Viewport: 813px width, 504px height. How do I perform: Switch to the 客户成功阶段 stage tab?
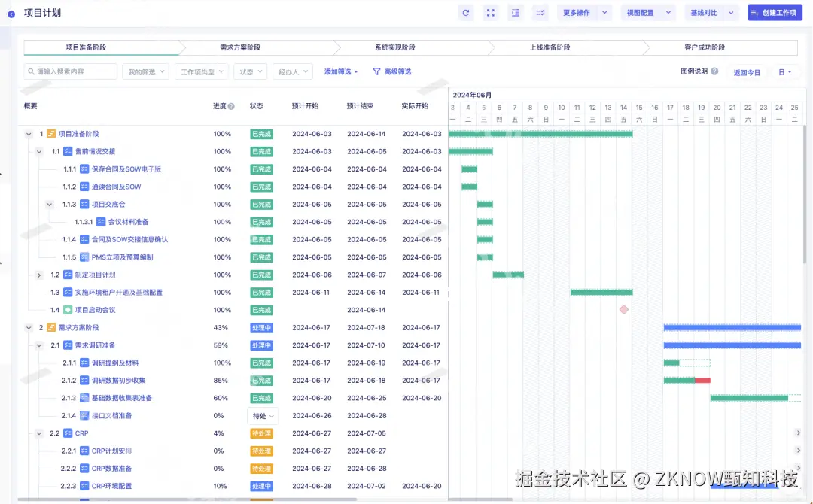tap(720, 47)
